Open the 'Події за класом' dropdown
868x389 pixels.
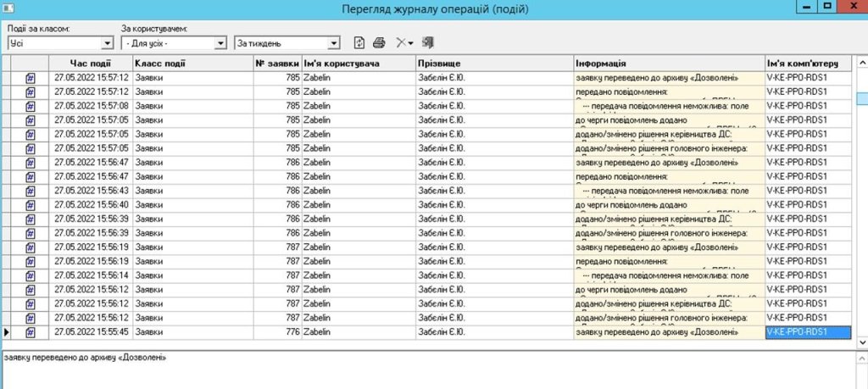click(x=107, y=42)
